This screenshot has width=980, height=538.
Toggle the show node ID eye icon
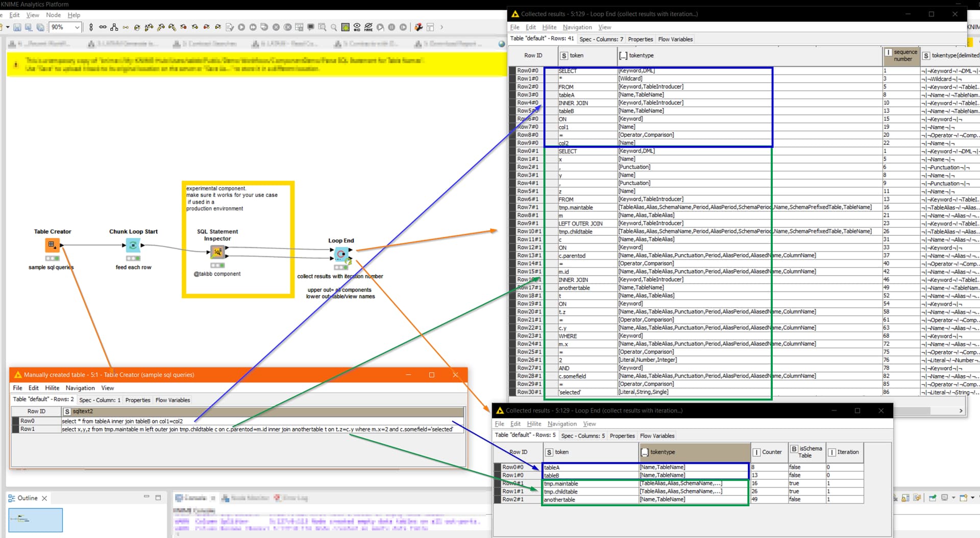pyautogui.click(x=357, y=27)
